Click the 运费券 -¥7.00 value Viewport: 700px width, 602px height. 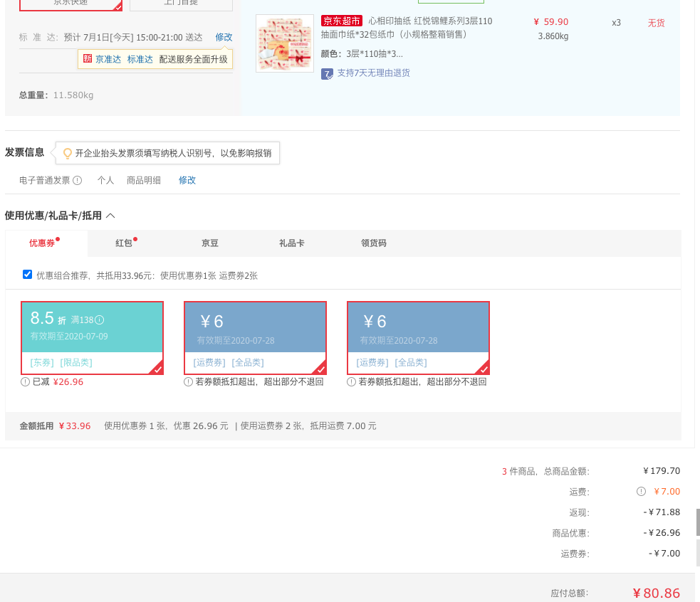click(664, 554)
